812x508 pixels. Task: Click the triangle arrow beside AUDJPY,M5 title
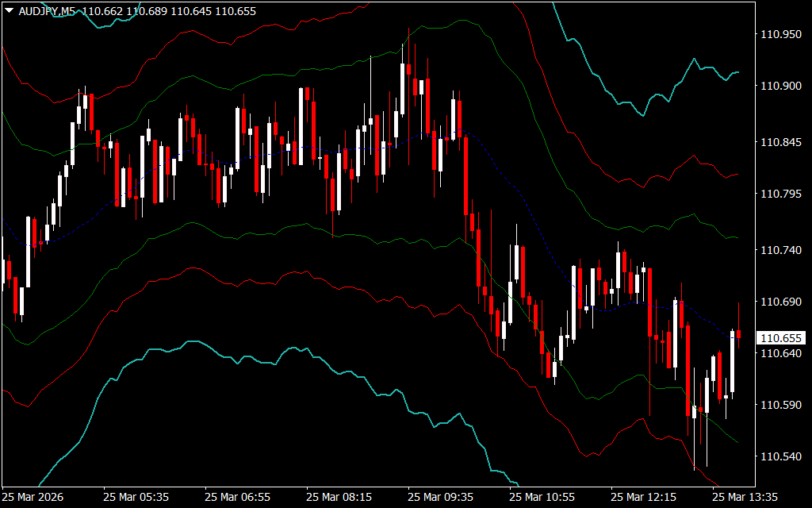click(x=9, y=11)
